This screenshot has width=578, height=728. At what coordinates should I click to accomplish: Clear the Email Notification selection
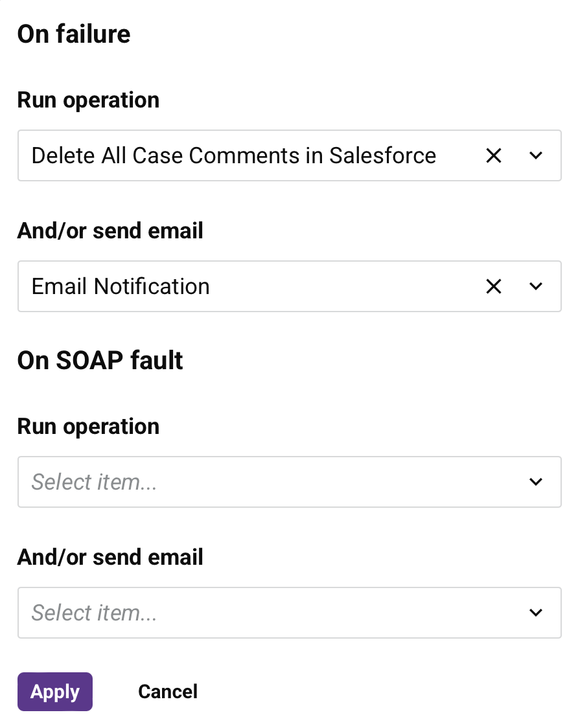click(x=494, y=286)
